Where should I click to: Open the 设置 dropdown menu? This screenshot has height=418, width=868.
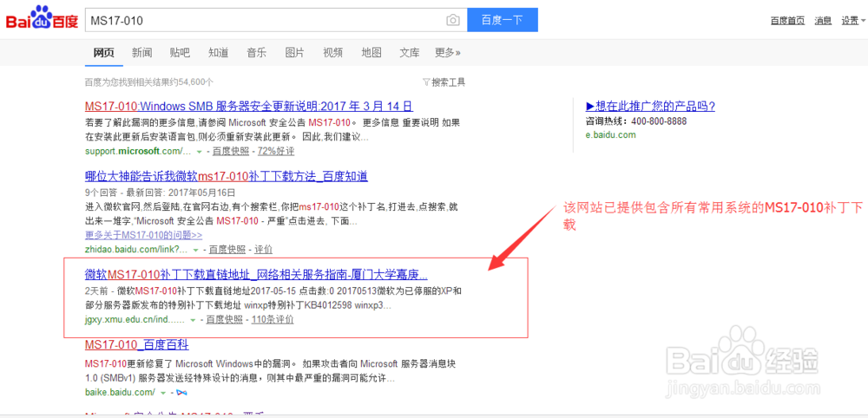pos(852,21)
